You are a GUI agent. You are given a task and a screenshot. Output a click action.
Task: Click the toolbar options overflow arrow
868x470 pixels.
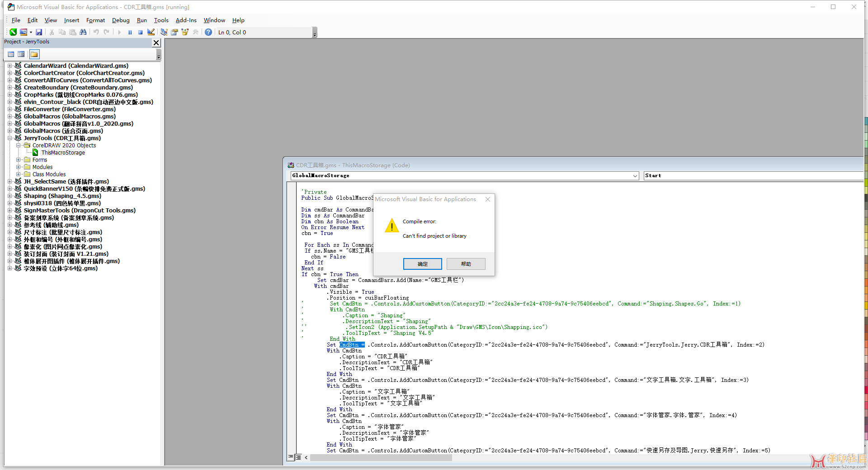pos(315,33)
